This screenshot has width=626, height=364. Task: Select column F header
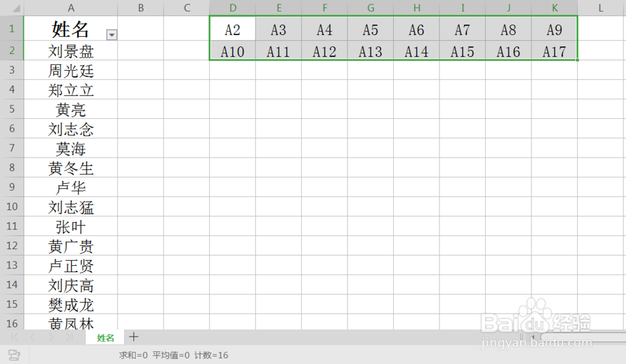[324, 8]
